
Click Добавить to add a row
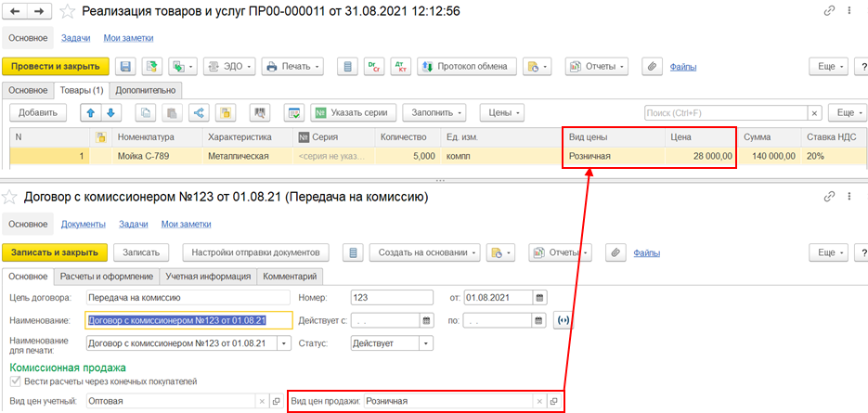pyautogui.click(x=38, y=112)
